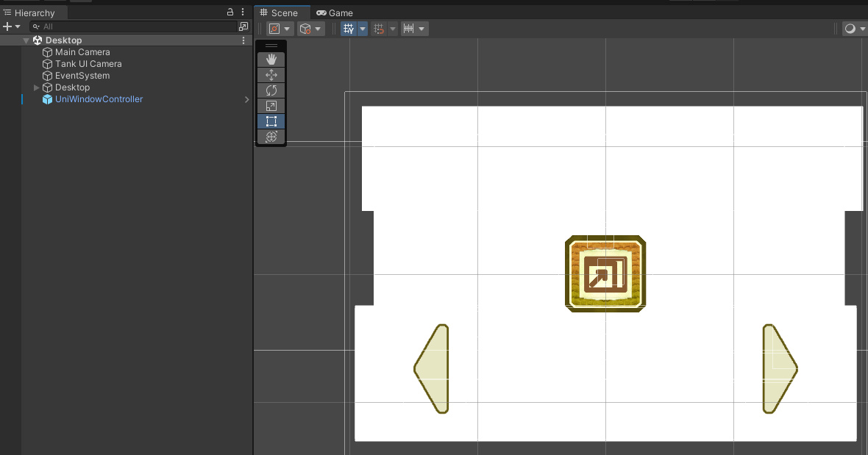Collapse the Desktop scene root

tap(26, 40)
